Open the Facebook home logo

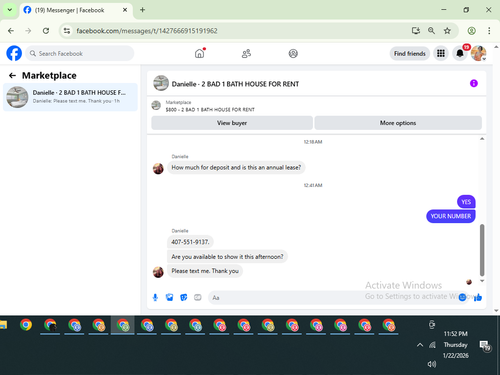pos(14,53)
